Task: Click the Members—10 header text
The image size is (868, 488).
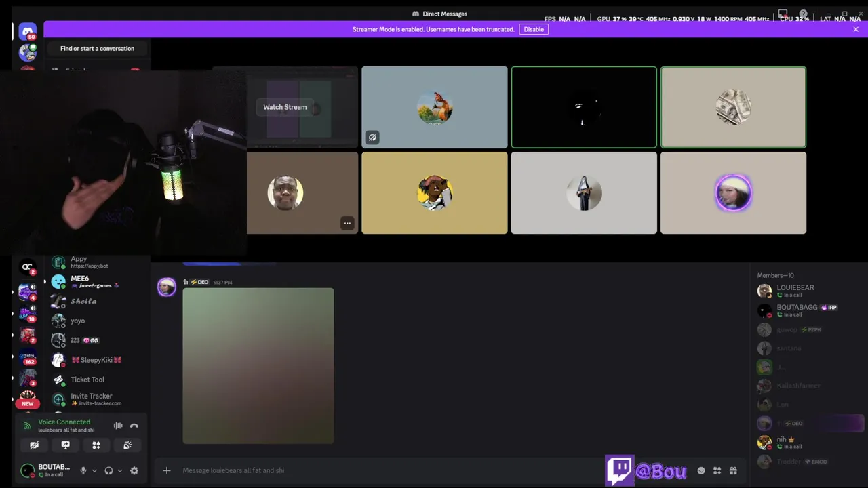Action: [775, 275]
